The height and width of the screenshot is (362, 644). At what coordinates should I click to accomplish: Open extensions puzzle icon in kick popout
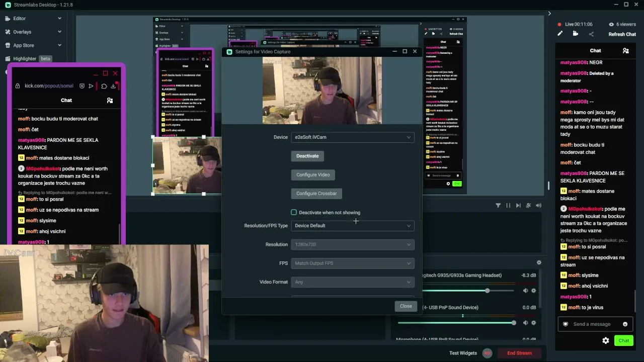[104, 86]
